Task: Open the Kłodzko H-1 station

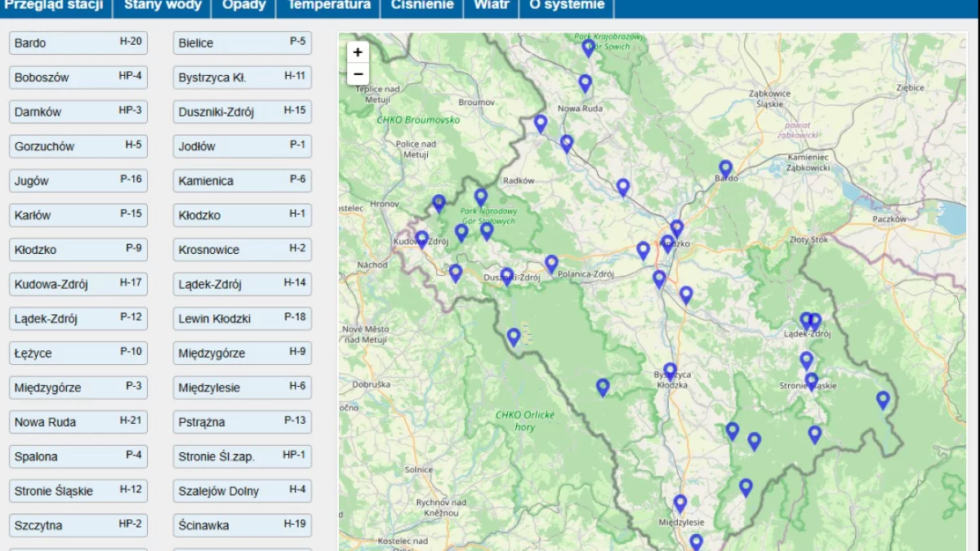Action: tap(243, 216)
